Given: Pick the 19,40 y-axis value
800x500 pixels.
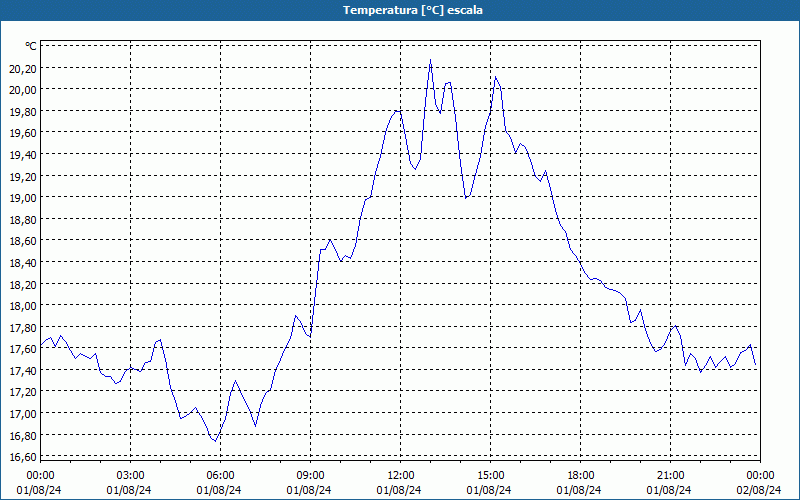Looking at the screenshot, I should tap(23, 155).
